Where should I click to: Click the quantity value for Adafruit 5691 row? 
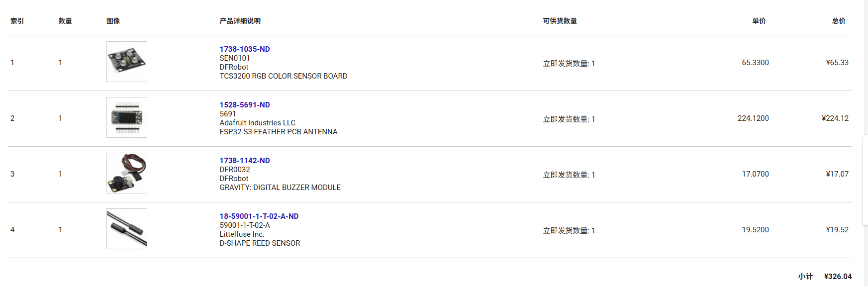coord(60,118)
